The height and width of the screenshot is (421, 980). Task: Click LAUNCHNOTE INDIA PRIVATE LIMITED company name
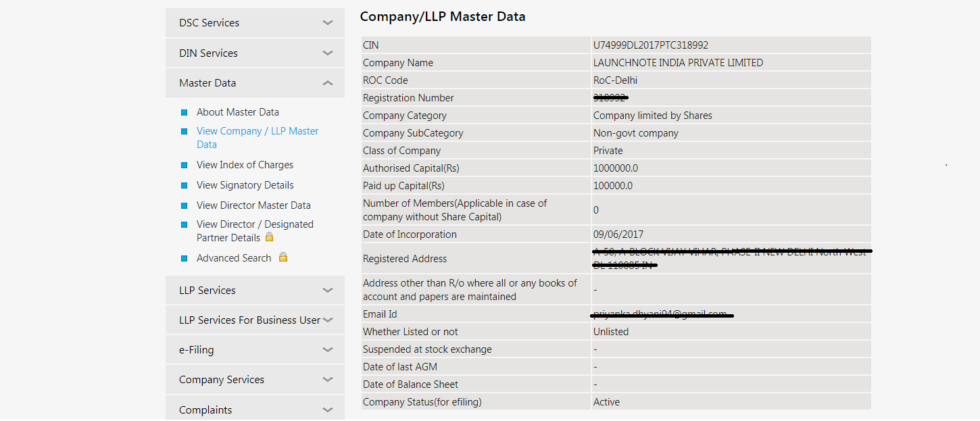678,63
